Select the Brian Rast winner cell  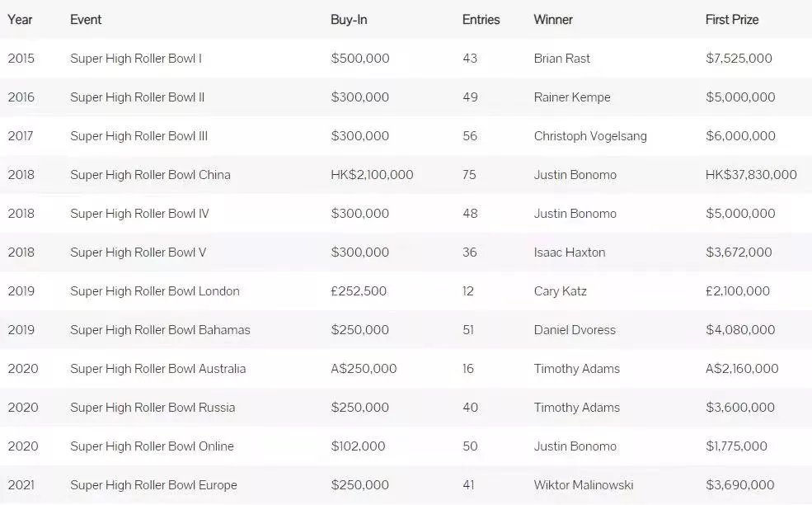point(562,59)
